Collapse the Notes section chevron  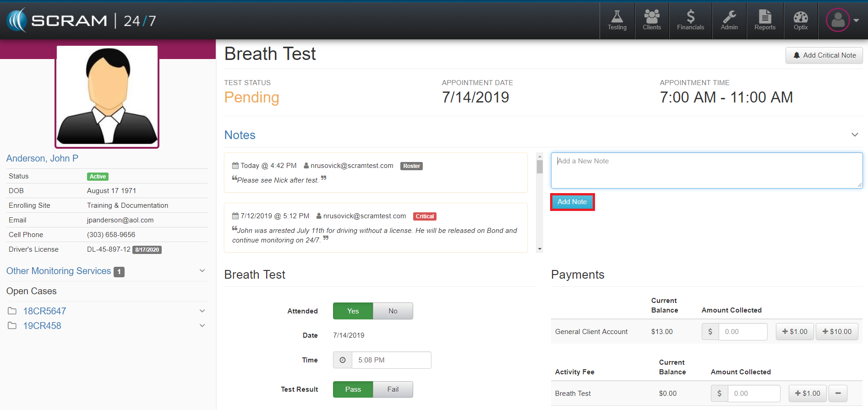point(854,135)
